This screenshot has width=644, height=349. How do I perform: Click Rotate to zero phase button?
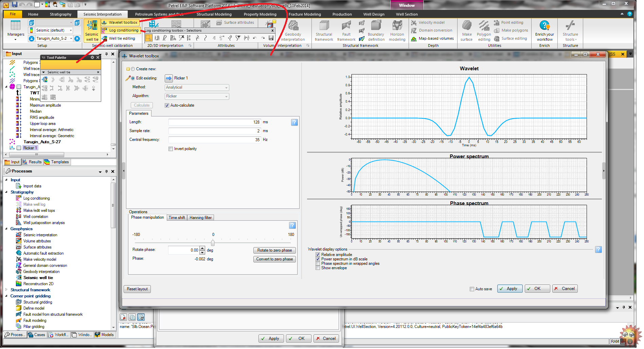click(274, 250)
